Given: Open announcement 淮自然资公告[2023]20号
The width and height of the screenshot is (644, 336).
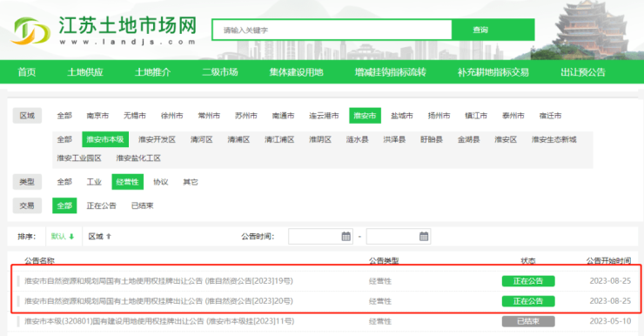Looking at the screenshot, I should 158,301.
